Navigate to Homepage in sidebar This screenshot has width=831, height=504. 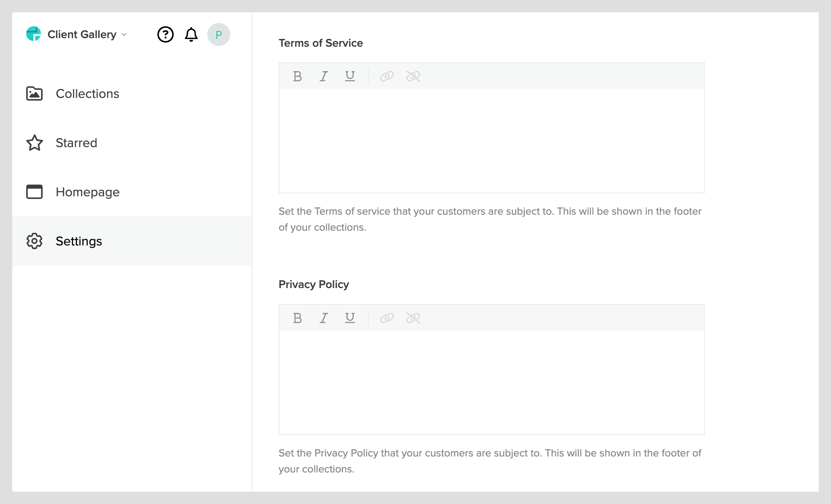tap(87, 192)
